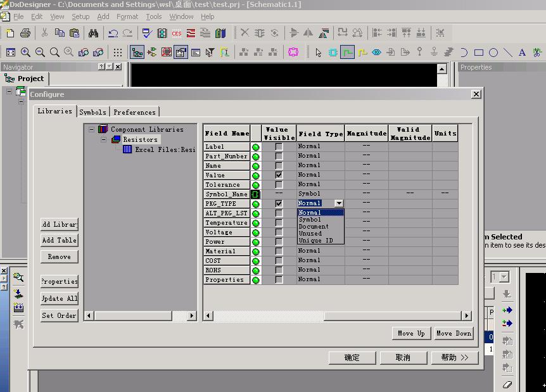Select the Line drawing tool
546x392 pixels.
pos(508,53)
